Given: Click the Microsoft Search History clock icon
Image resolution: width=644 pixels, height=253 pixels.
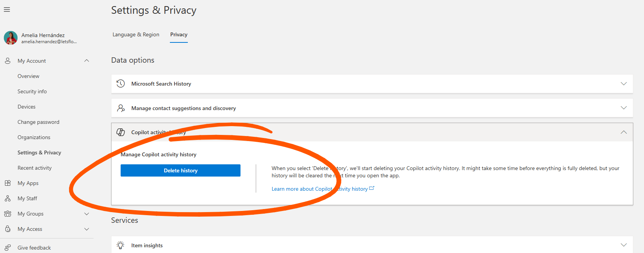Looking at the screenshot, I should click(121, 84).
